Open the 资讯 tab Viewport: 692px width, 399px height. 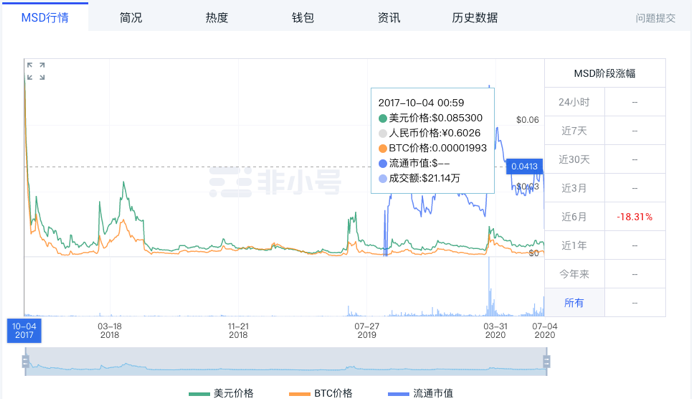(389, 18)
